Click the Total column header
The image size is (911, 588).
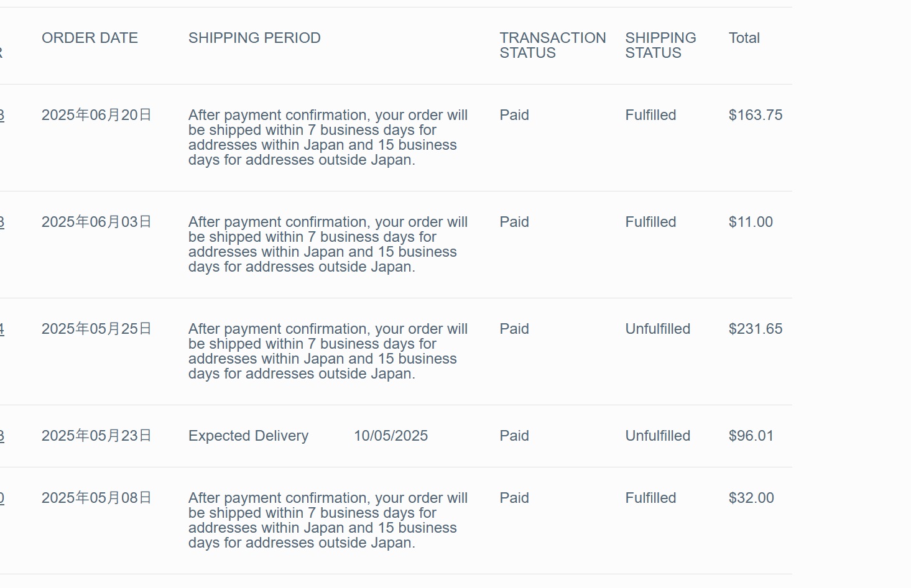(x=744, y=38)
